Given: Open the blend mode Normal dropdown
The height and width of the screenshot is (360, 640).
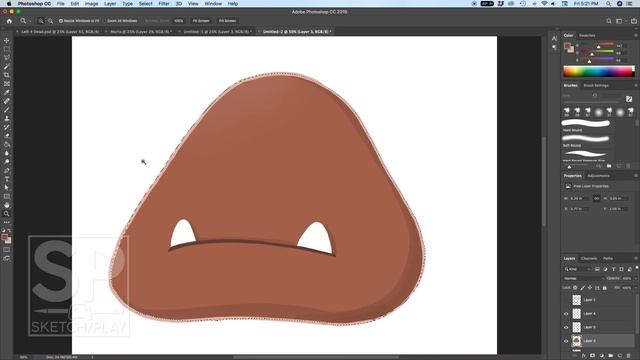Looking at the screenshot, I should click(x=583, y=278).
